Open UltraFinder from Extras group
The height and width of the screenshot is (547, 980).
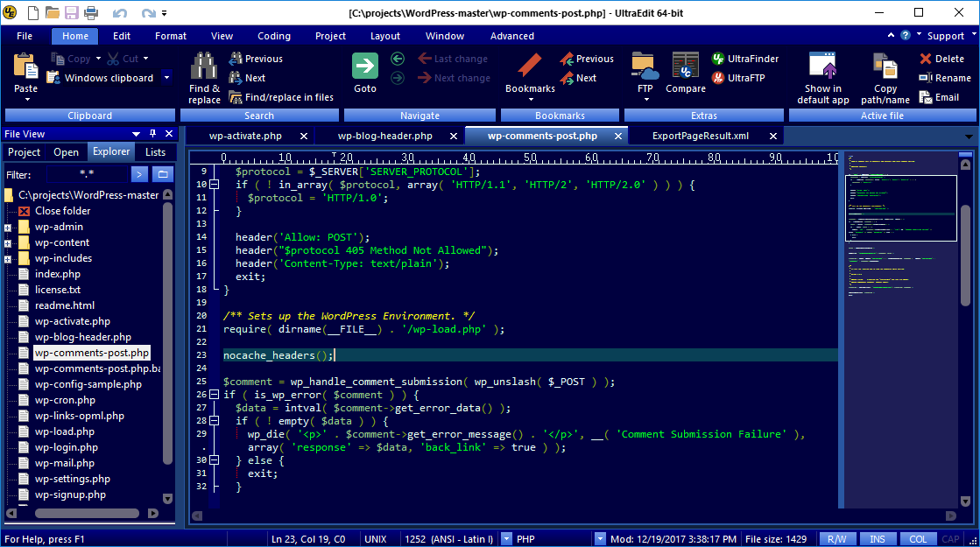[x=745, y=59]
